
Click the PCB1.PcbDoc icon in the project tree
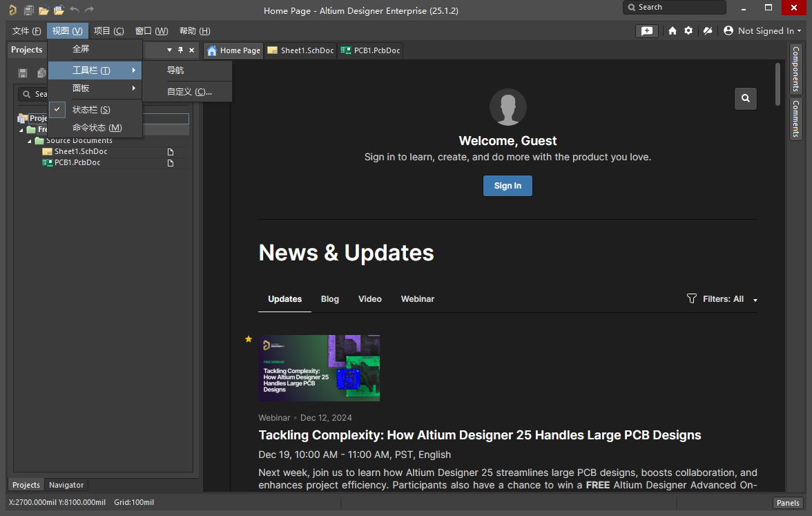[x=47, y=163]
